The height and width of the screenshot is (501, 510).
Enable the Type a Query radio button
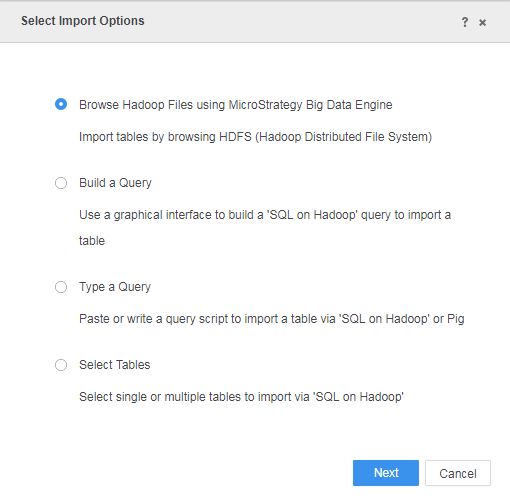tap(61, 287)
